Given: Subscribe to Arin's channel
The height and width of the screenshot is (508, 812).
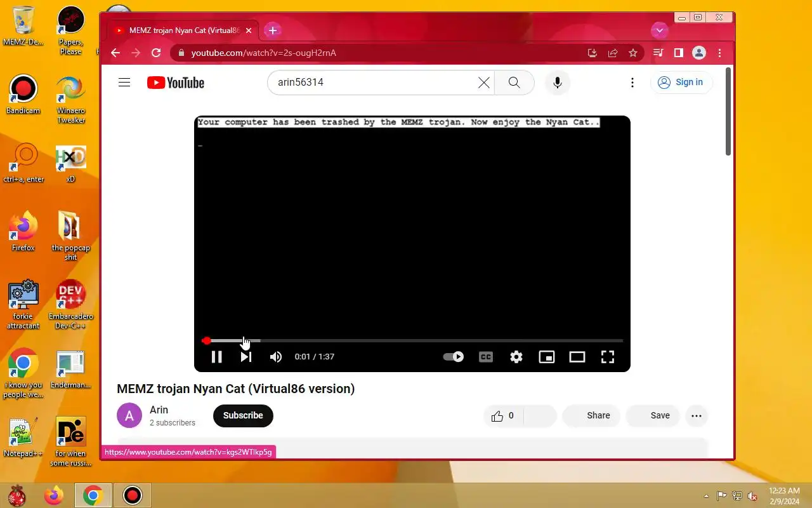Looking at the screenshot, I should 243,415.
